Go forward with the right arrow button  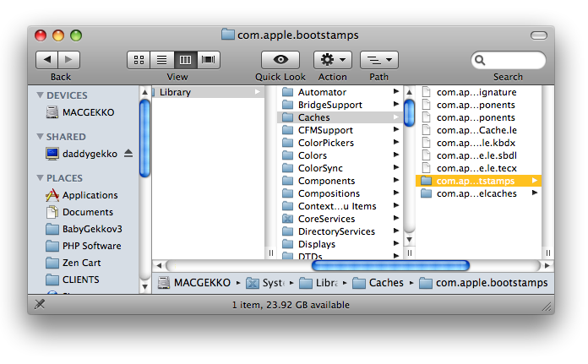pyautogui.click(x=68, y=60)
